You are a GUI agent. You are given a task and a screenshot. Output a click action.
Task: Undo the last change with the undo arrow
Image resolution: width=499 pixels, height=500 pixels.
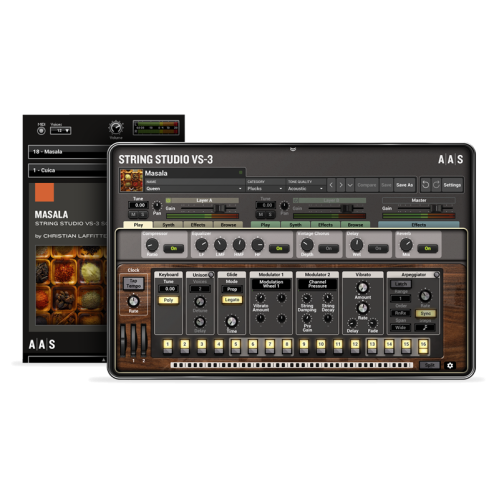(425, 185)
